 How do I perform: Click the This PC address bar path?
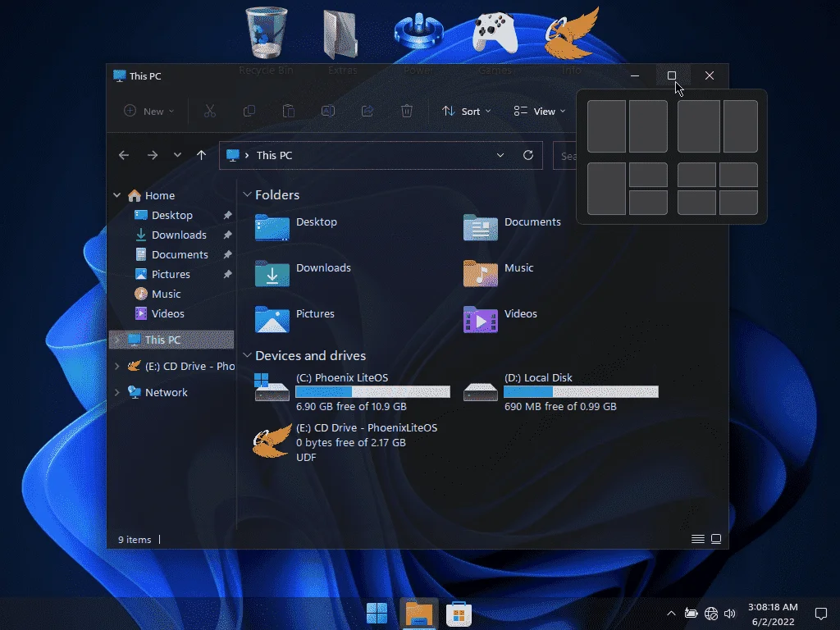point(274,155)
